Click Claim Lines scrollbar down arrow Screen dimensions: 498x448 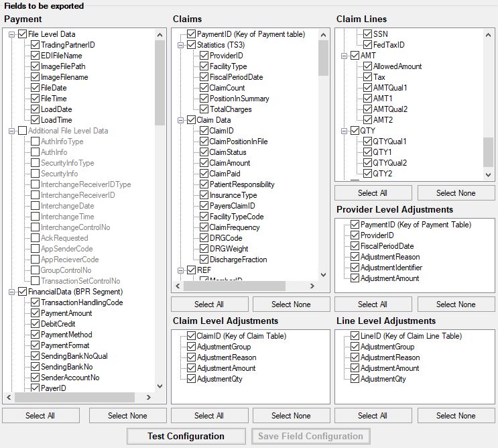[x=489, y=175]
